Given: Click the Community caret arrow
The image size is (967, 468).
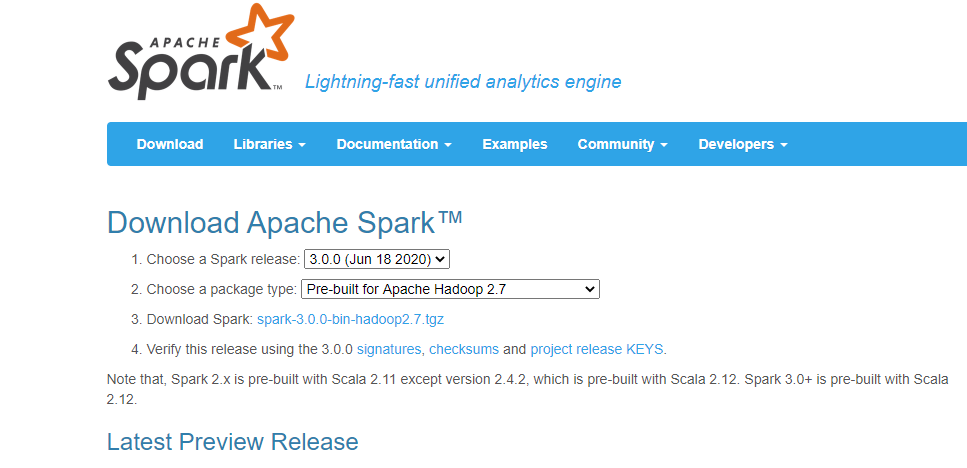Looking at the screenshot, I should tap(664, 145).
